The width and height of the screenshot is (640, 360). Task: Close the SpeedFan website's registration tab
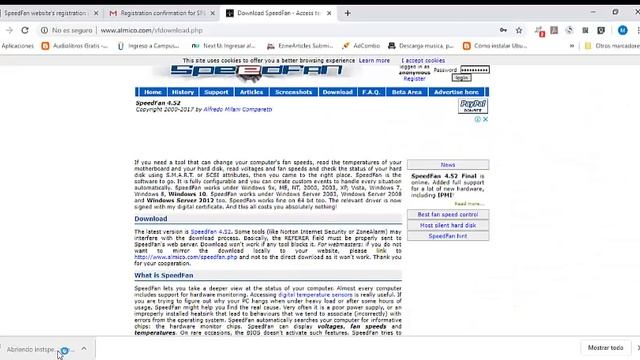coord(96,13)
